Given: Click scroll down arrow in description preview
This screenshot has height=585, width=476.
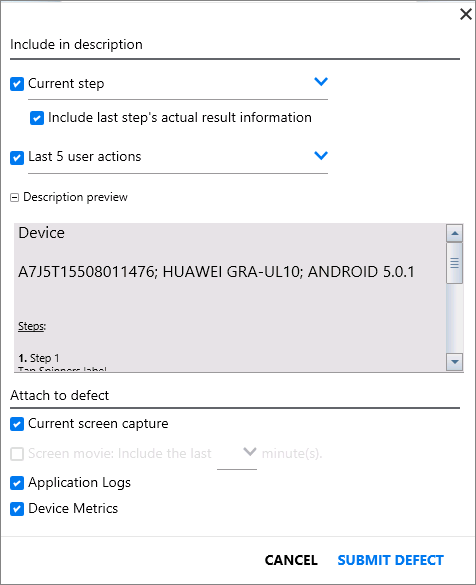Looking at the screenshot, I should click(x=454, y=362).
